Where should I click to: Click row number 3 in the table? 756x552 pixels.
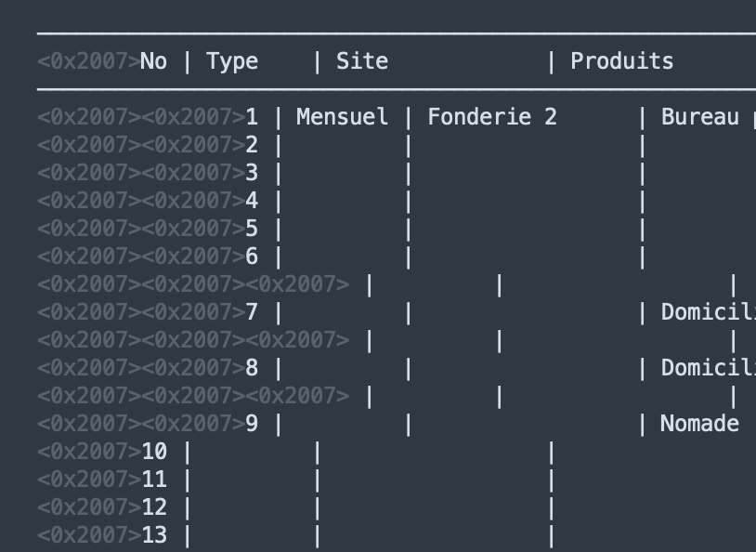(x=252, y=173)
